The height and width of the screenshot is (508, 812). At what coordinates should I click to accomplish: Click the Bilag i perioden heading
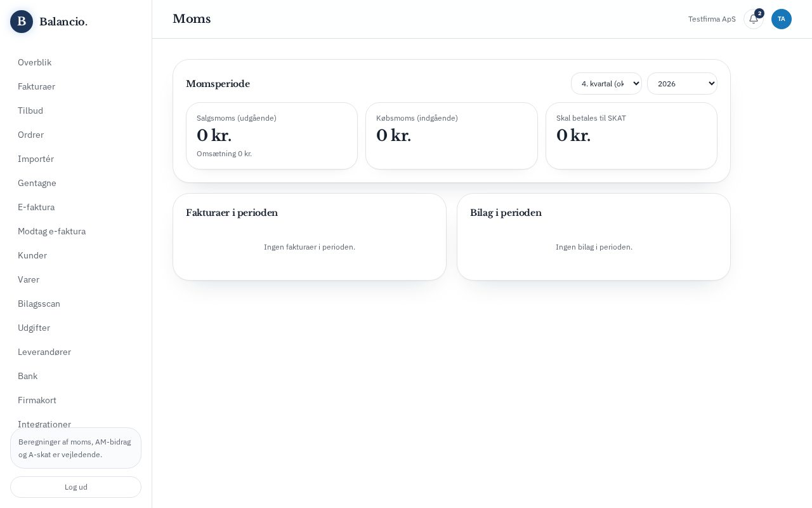[506, 213]
